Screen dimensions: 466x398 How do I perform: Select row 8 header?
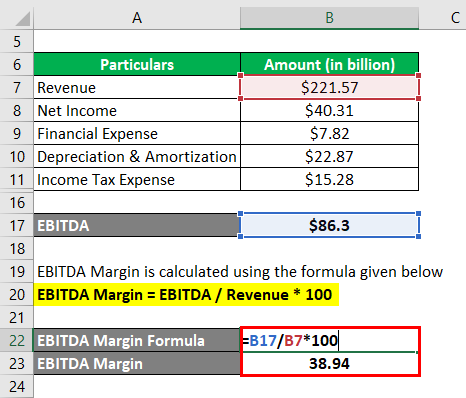[x=17, y=110]
